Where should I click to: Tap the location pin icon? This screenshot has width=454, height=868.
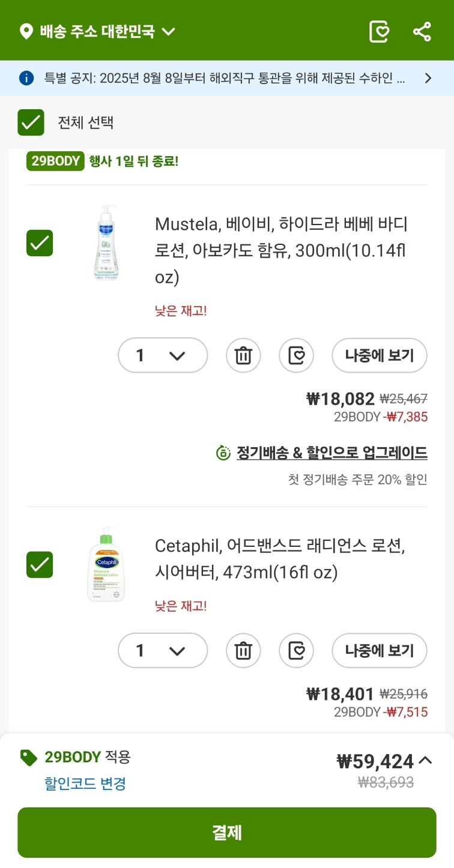pyautogui.click(x=26, y=32)
